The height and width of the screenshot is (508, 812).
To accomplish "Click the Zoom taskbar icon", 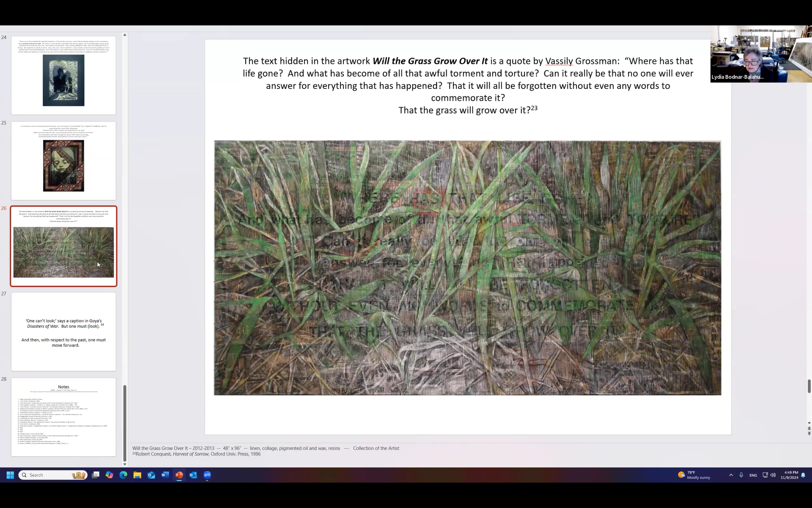I will pos(207,475).
